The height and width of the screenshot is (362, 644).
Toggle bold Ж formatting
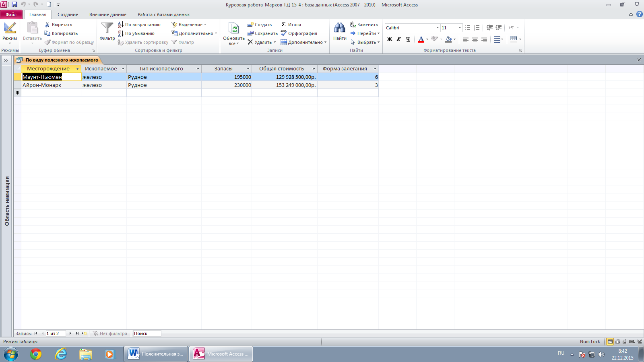coord(389,39)
